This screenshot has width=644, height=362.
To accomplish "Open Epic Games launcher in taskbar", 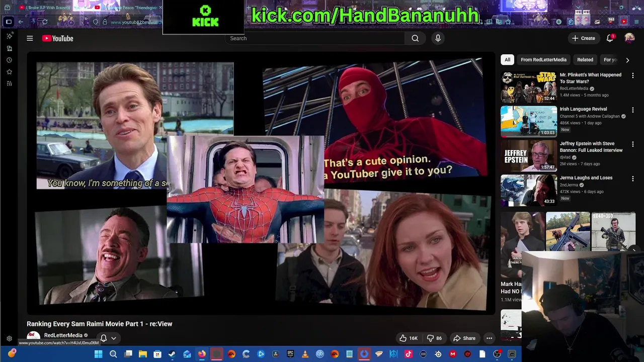I will [x=290, y=354].
